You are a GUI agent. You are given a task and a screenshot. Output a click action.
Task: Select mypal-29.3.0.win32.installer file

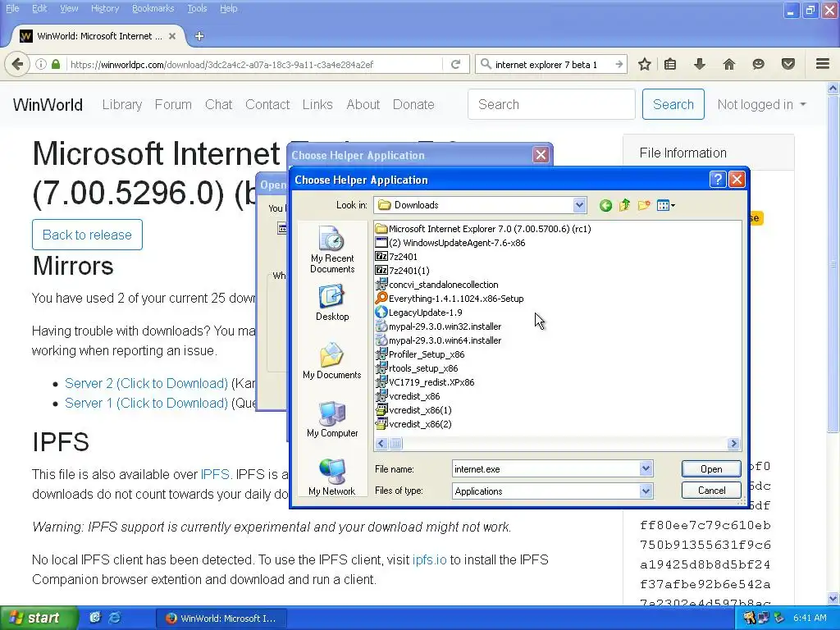439,326
